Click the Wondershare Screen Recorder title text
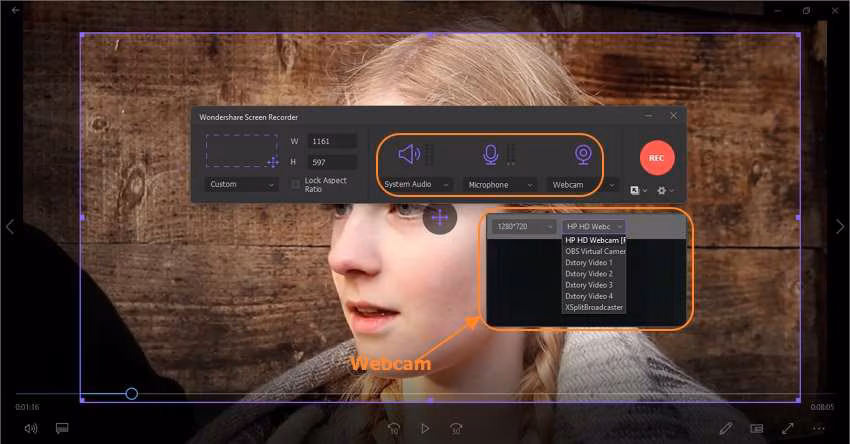 coord(248,117)
